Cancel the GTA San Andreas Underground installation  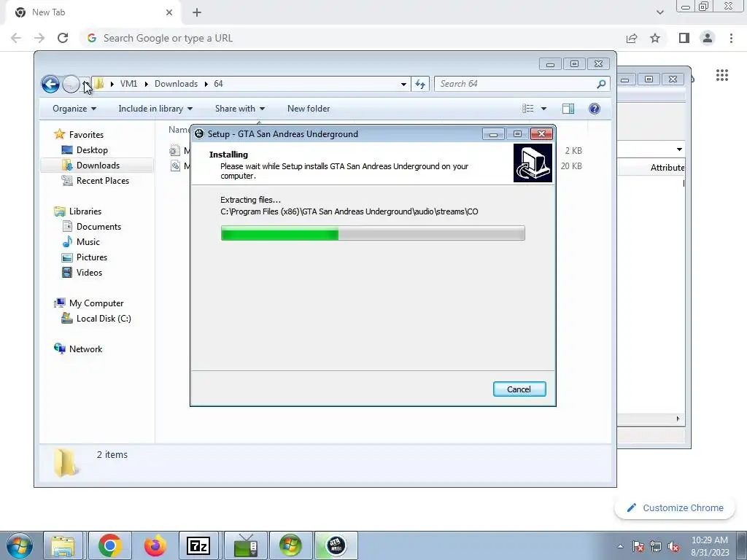point(519,389)
